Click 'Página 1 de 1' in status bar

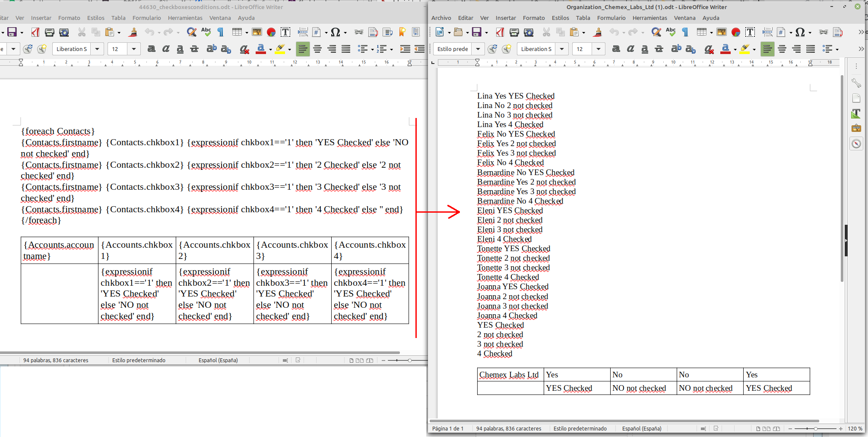tap(447, 429)
